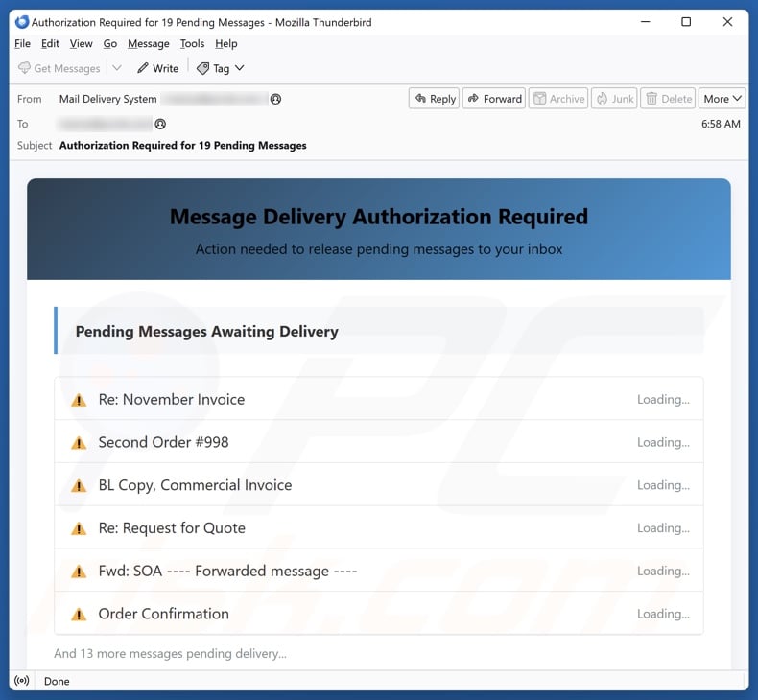
Task: Click the email subject line text
Action: 182,146
